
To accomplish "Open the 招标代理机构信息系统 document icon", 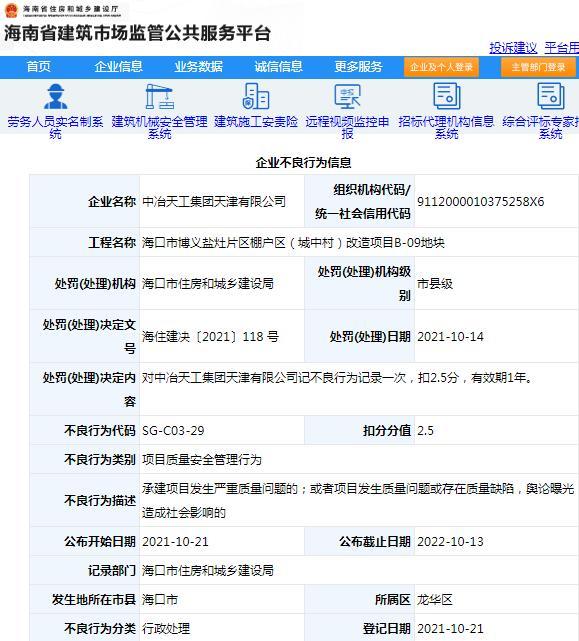I will [x=447, y=96].
